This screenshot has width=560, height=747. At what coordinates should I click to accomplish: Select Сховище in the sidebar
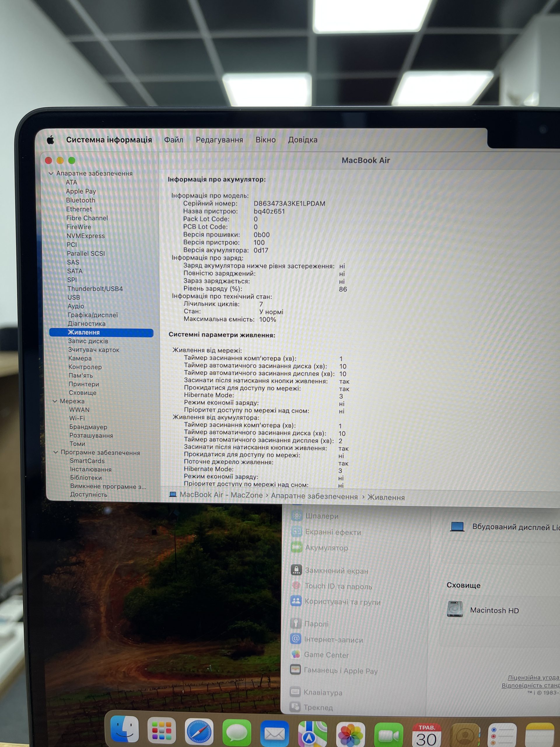point(83,392)
